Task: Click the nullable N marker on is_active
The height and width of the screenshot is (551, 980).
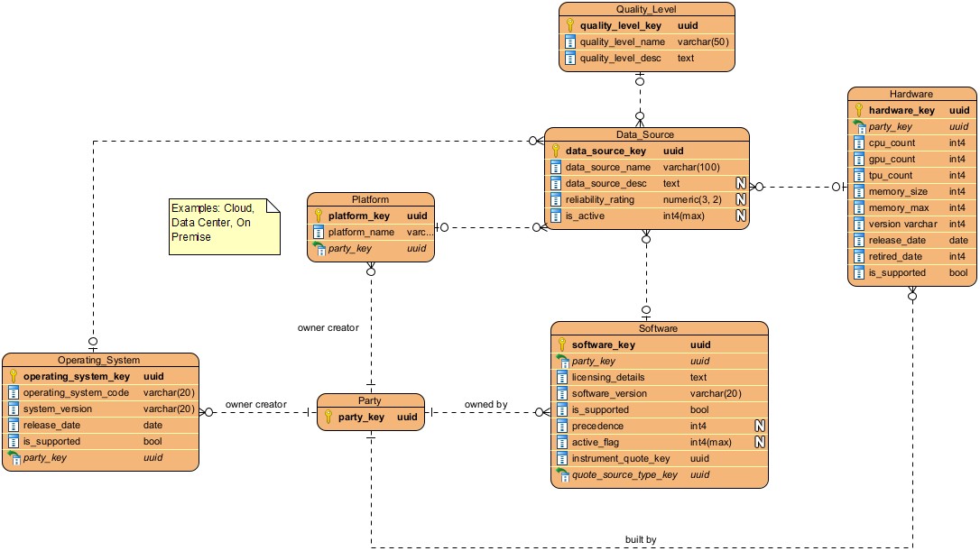Action: pyautogui.click(x=740, y=216)
